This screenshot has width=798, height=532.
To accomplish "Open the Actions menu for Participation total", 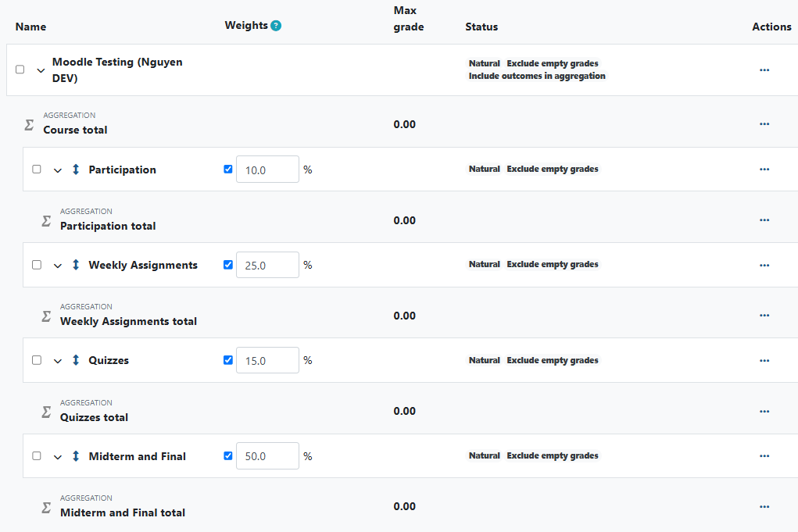I will (764, 220).
